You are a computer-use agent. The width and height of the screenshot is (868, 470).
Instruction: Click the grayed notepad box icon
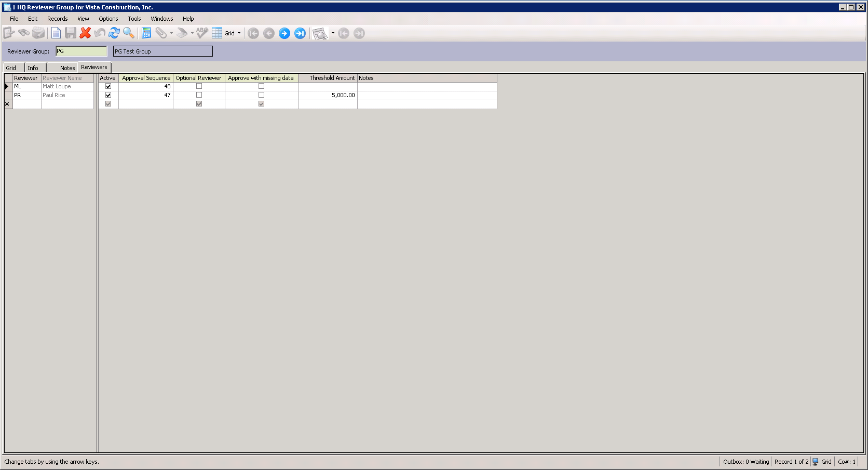38,33
